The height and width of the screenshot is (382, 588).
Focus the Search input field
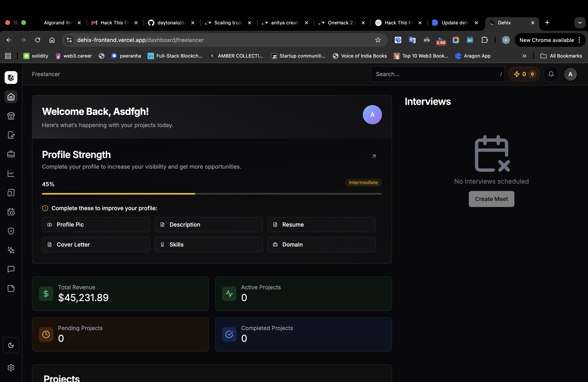(x=435, y=74)
